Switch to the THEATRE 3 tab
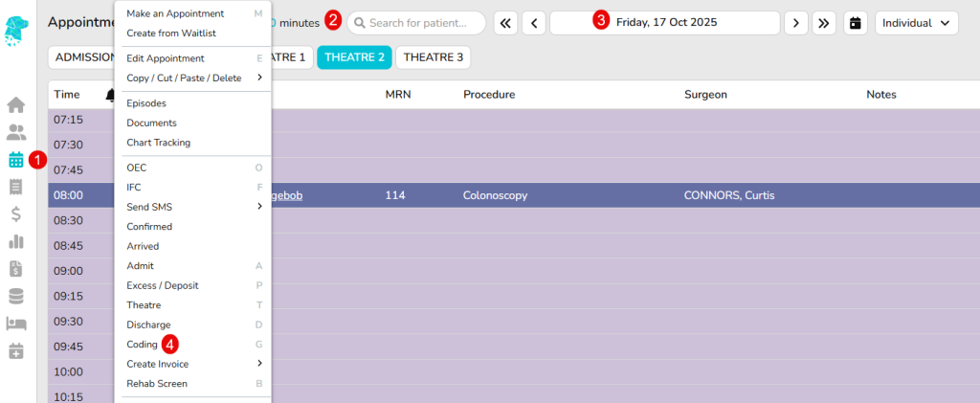980x403 pixels. click(x=433, y=57)
